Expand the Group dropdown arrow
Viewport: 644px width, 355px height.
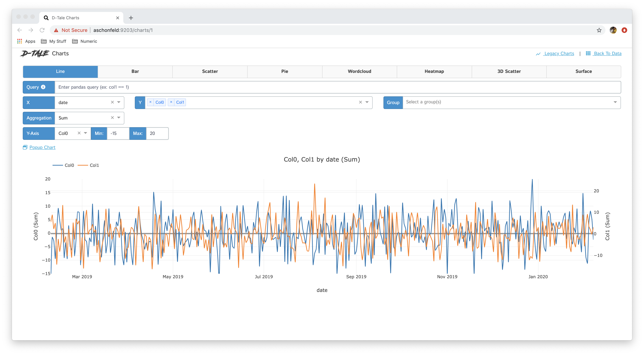(x=615, y=102)
